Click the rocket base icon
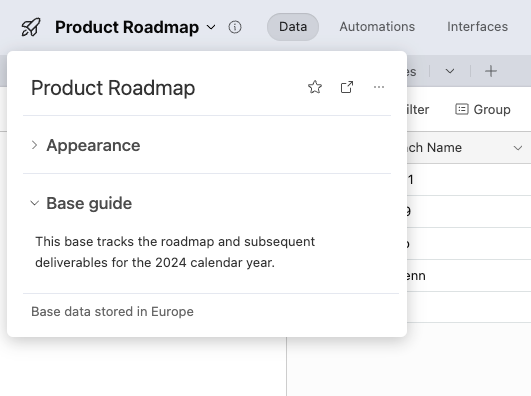 tap(31, 27)
